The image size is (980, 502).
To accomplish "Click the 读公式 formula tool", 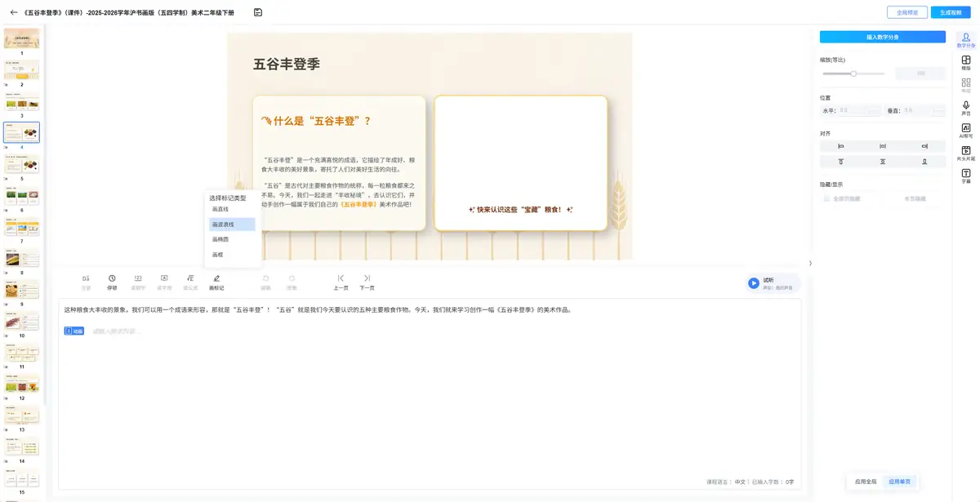I will click(190, 282).
